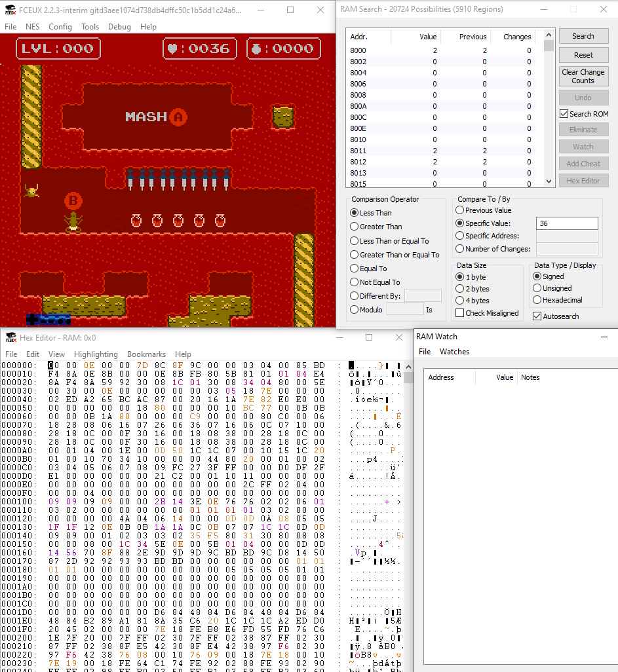Select Specific Value comparison

[x=483, y=223]
